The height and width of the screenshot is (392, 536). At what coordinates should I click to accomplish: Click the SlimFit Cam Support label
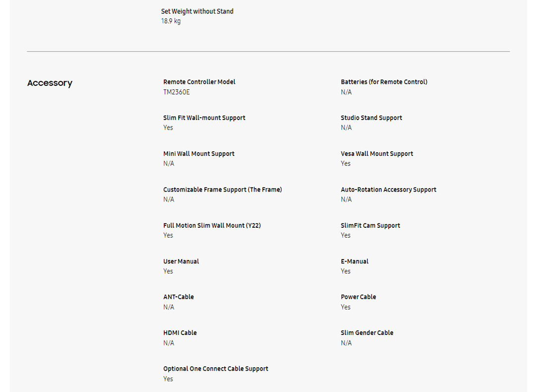[x=370, y=225]
